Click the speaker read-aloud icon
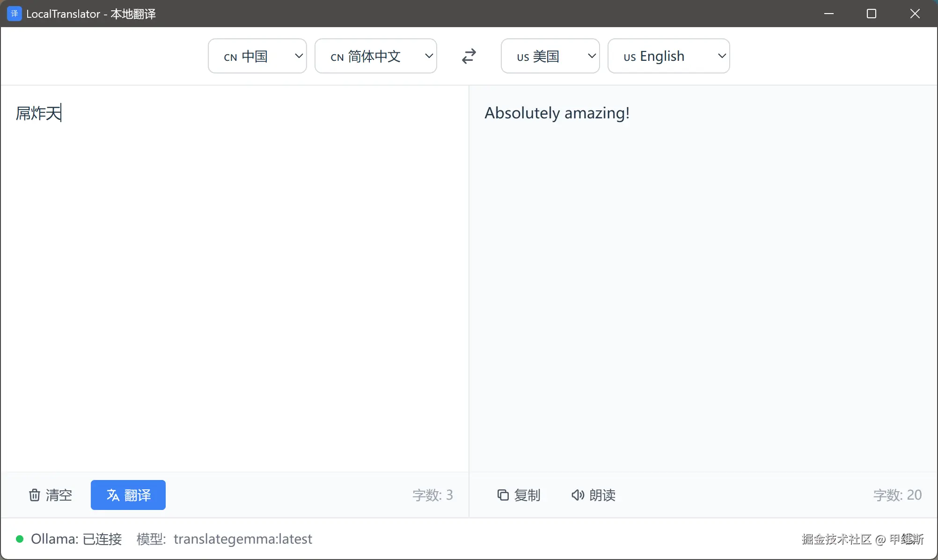938x560 pixels. pos(578,495)
